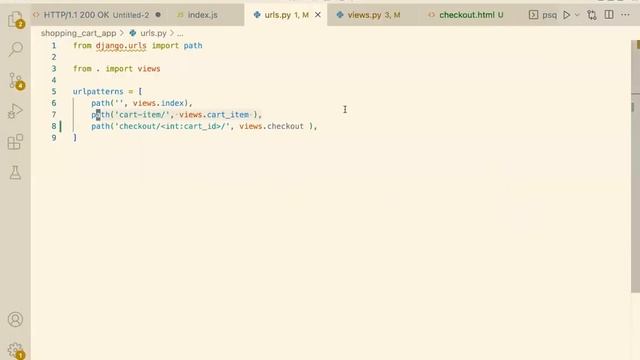640x360 pixels.
Task: Open the Testing flask icon
Action: (x=16, y=173)
